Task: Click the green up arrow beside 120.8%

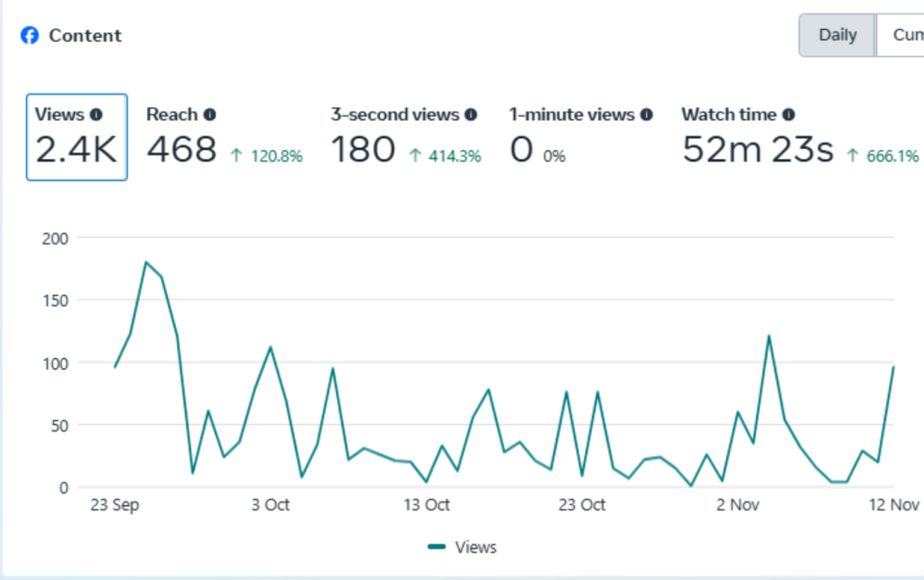Action: click(236, 155)
